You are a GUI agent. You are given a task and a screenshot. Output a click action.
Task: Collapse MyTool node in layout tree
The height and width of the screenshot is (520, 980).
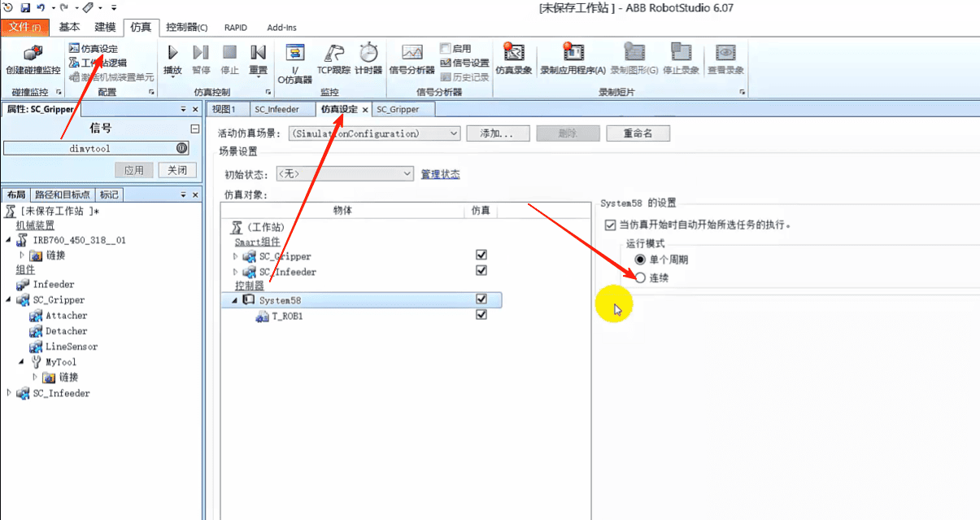coord(22,362)
